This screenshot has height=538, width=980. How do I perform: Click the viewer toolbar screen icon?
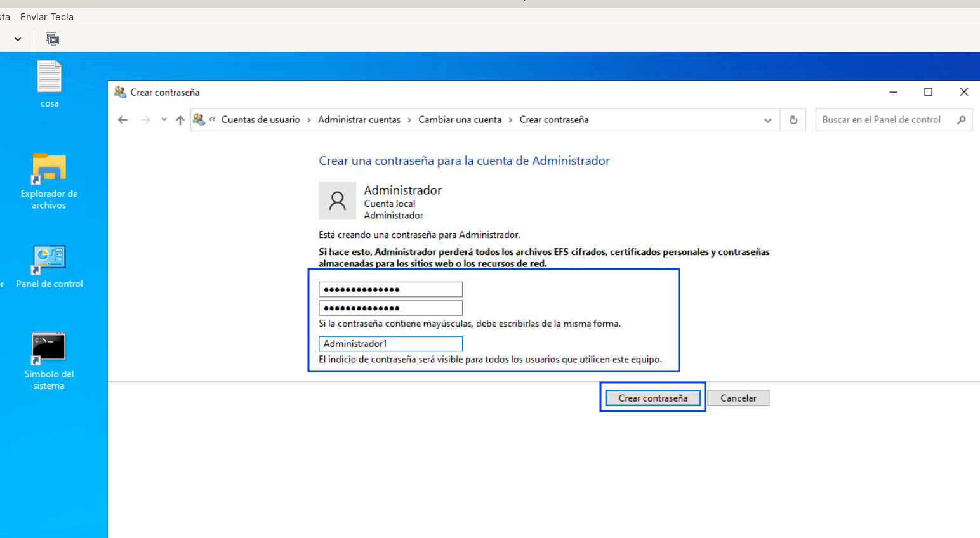pyautogui.click(x=52, y=39)
